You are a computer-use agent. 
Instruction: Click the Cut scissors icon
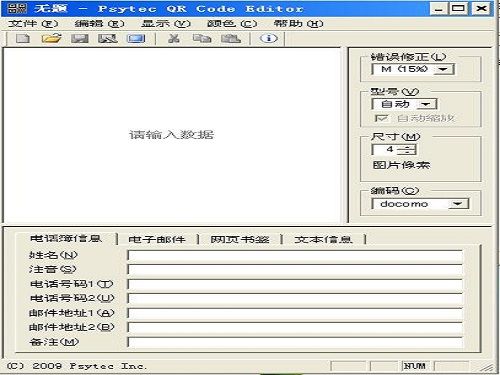coord(174,39)
